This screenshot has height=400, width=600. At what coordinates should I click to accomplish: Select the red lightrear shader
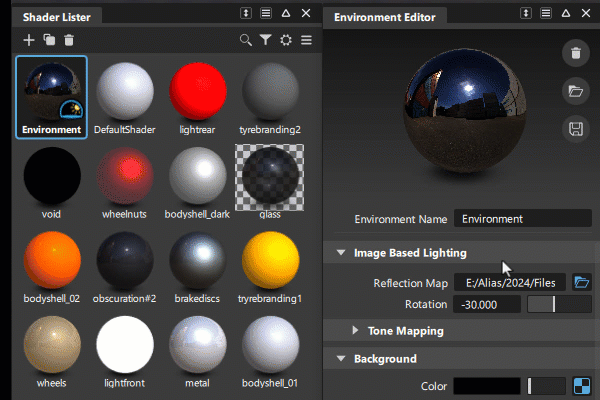(x=198, y=91)
